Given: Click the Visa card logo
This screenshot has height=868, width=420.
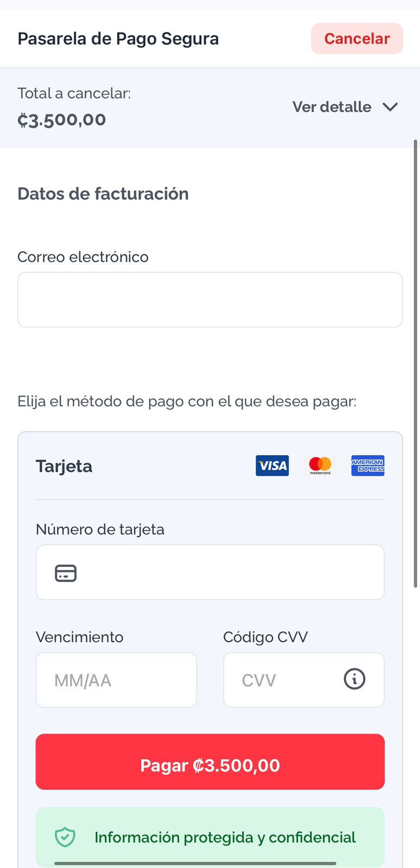Looking at the screenshot, I should [272, 465].
